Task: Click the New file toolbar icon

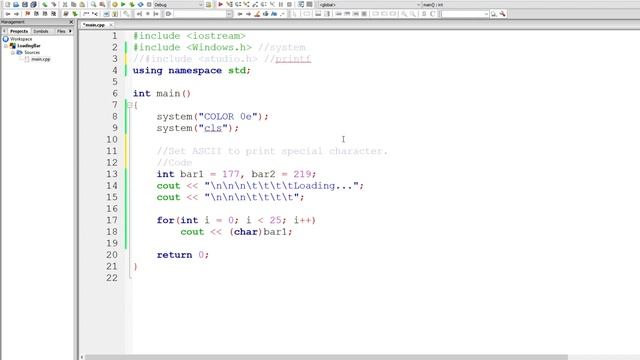Action: [7, 4]
